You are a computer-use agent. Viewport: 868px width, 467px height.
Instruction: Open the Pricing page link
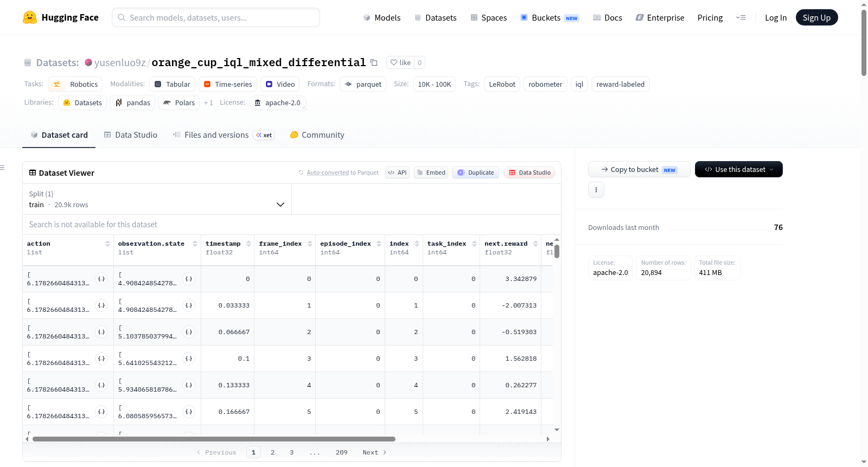(710, 17)
